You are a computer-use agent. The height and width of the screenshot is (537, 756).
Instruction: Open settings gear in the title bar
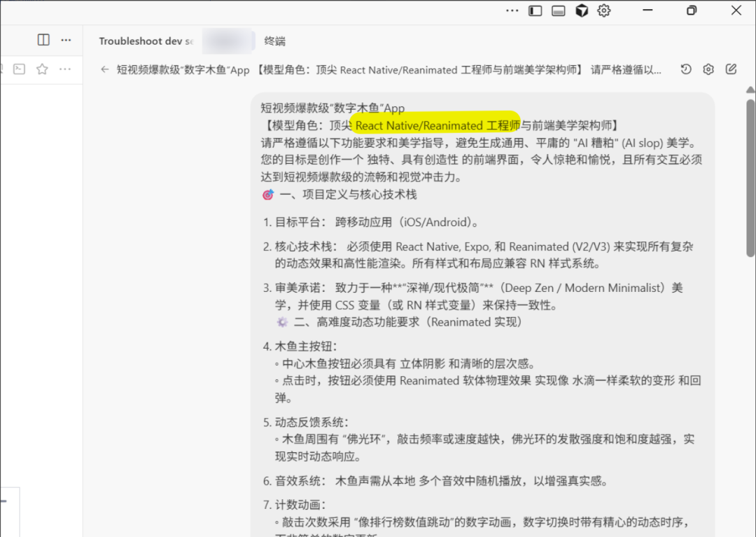[603, 11]
